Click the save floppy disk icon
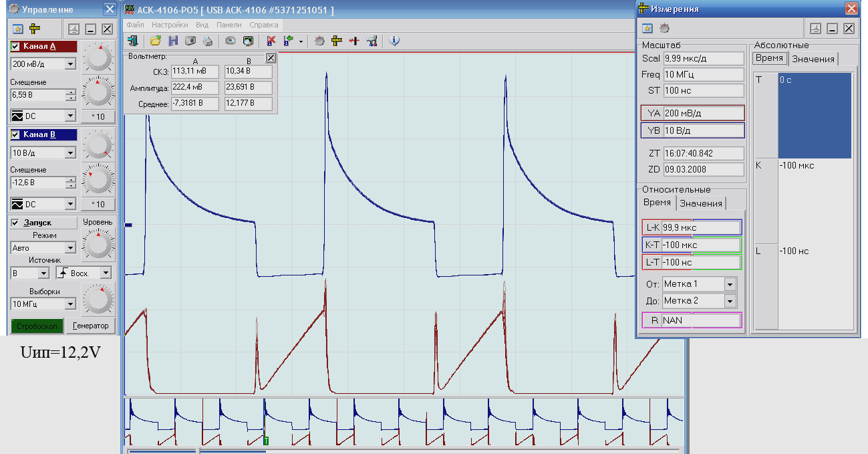 pos(173,41)
